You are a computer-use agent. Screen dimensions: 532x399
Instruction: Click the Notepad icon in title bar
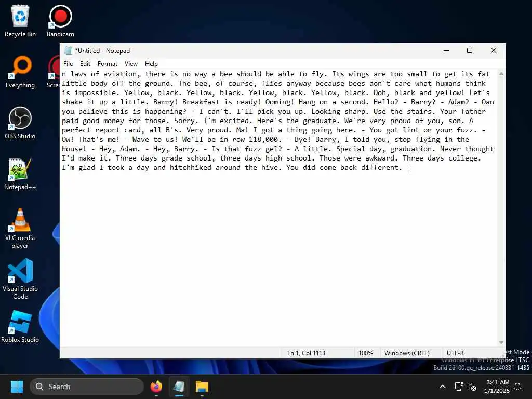[x=68, y=50]
